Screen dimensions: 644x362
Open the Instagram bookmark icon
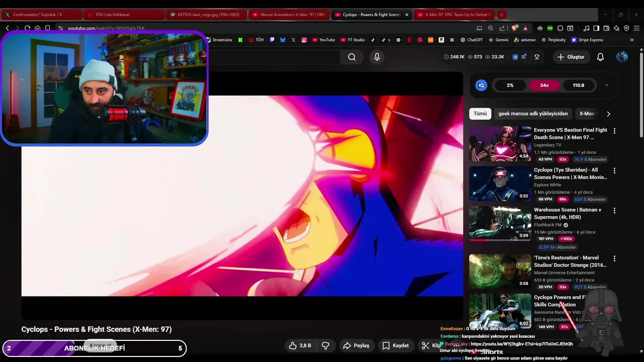304,40
